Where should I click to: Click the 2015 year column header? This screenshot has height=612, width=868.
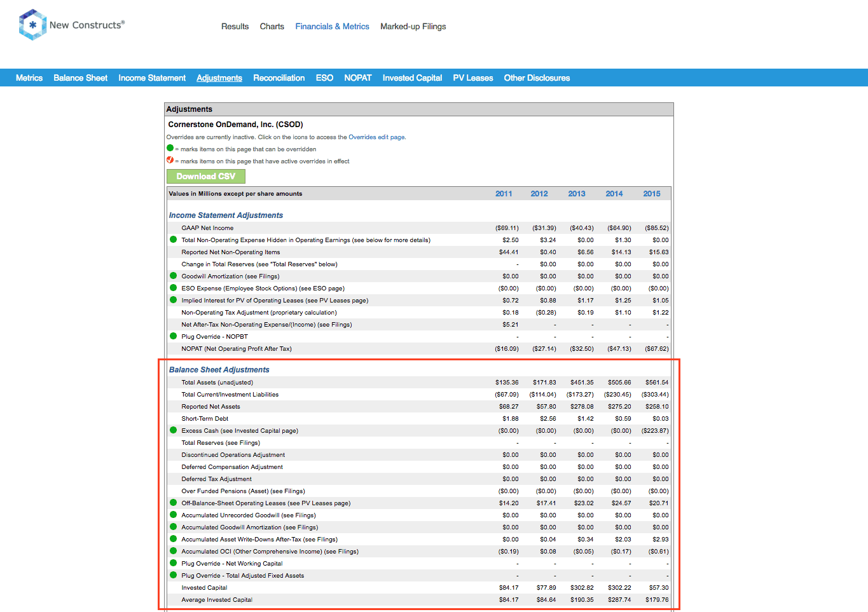tap(652, 194)
